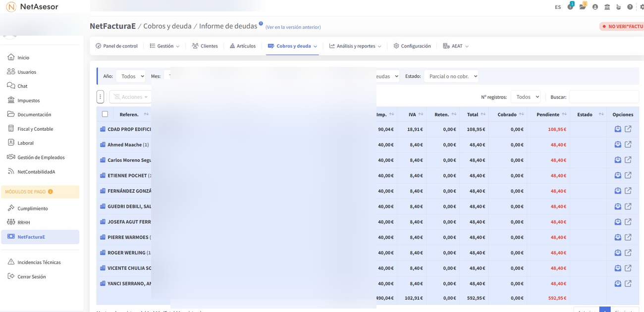Viewport: 644px width, 312px height.
Task: Click the email icon in Ahmed Maache row
Action: pyautogui.click(x=618, y=145)
